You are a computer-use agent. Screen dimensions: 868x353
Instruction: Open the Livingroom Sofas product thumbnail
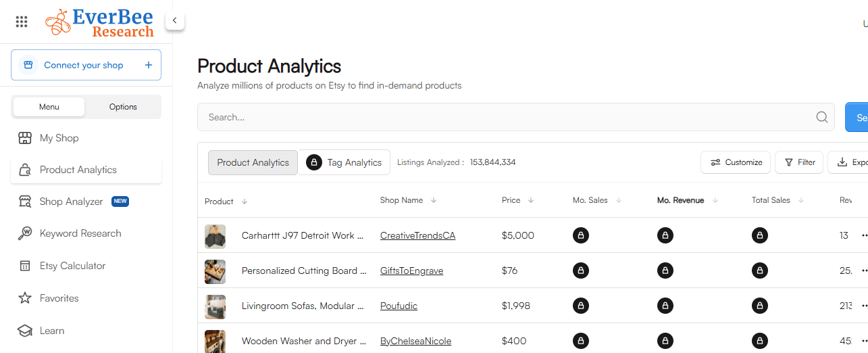pyautogui.click(x=215, y=306)
